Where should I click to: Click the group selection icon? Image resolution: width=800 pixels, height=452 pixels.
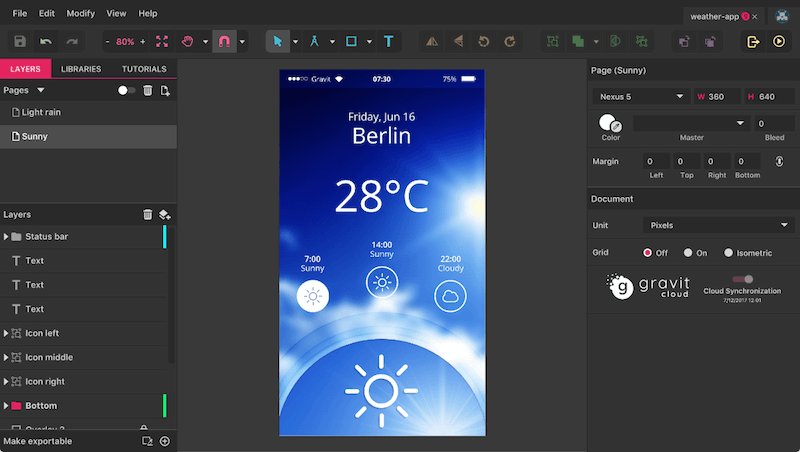(x=553, y=41)
